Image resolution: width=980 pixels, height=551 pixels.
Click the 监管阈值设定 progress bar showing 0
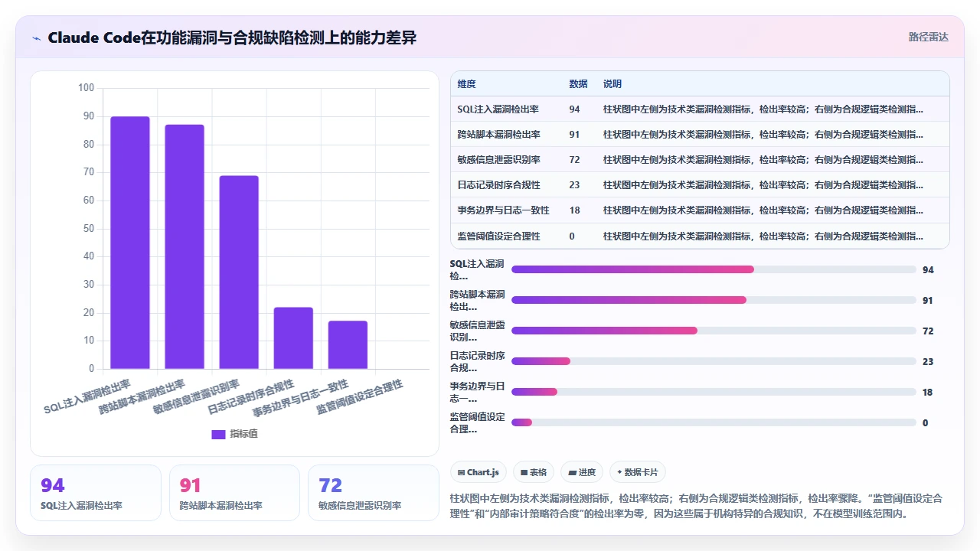714,422
